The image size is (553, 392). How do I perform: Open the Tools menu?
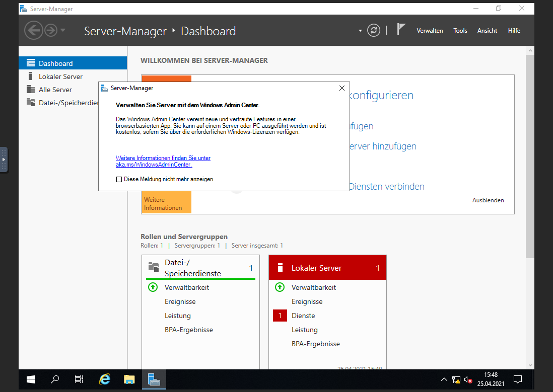coord(460,31)
